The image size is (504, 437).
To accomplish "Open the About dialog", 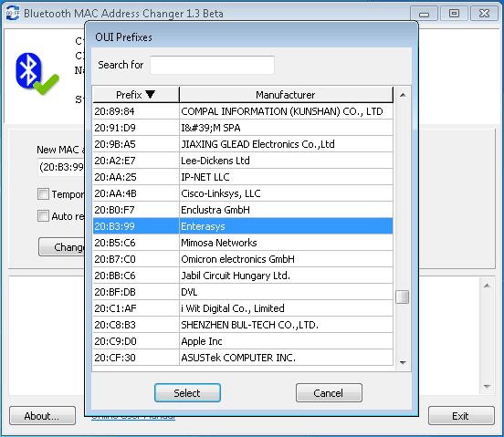I will (x=42, y=416).
